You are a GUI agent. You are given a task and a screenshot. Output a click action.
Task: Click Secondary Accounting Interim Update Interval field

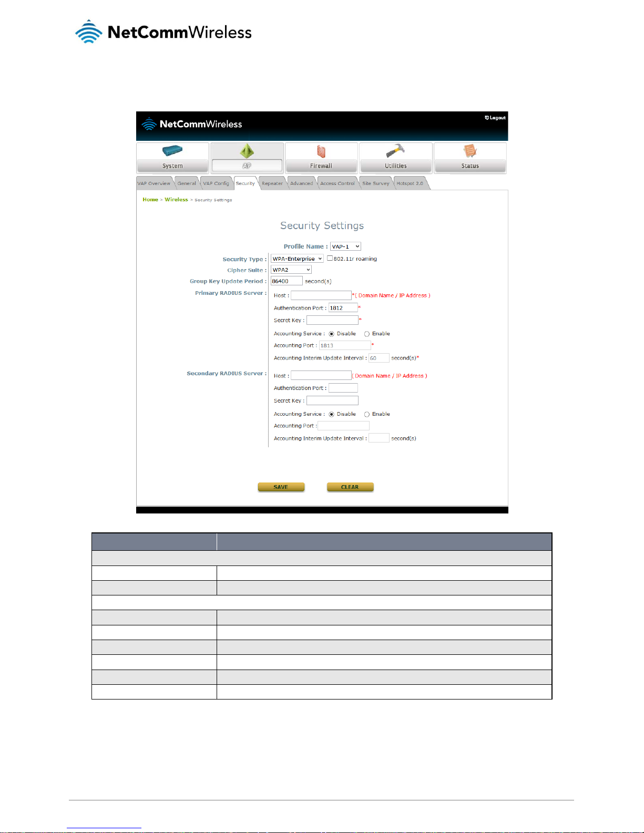379,438
